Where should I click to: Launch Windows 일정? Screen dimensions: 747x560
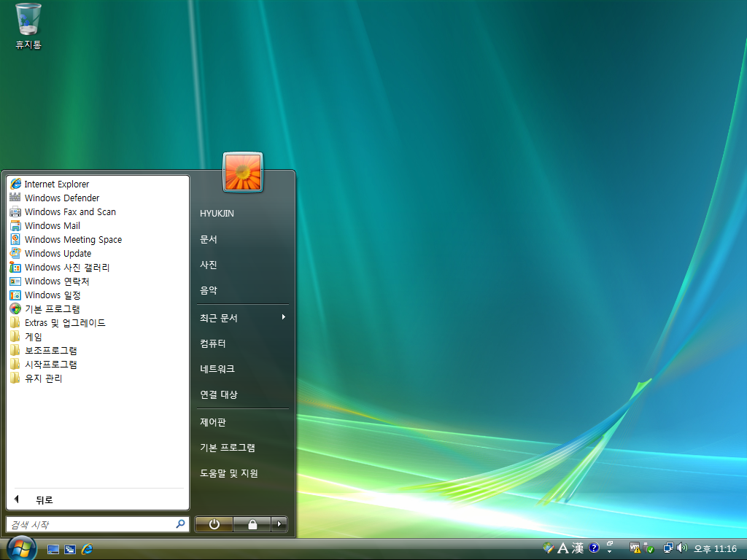click(98, 295)
